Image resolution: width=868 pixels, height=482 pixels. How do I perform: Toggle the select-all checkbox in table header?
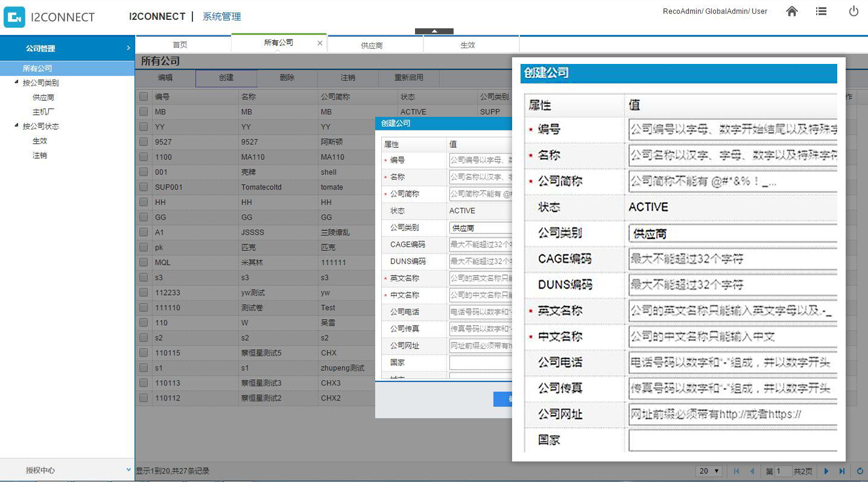tap(144, 97)
